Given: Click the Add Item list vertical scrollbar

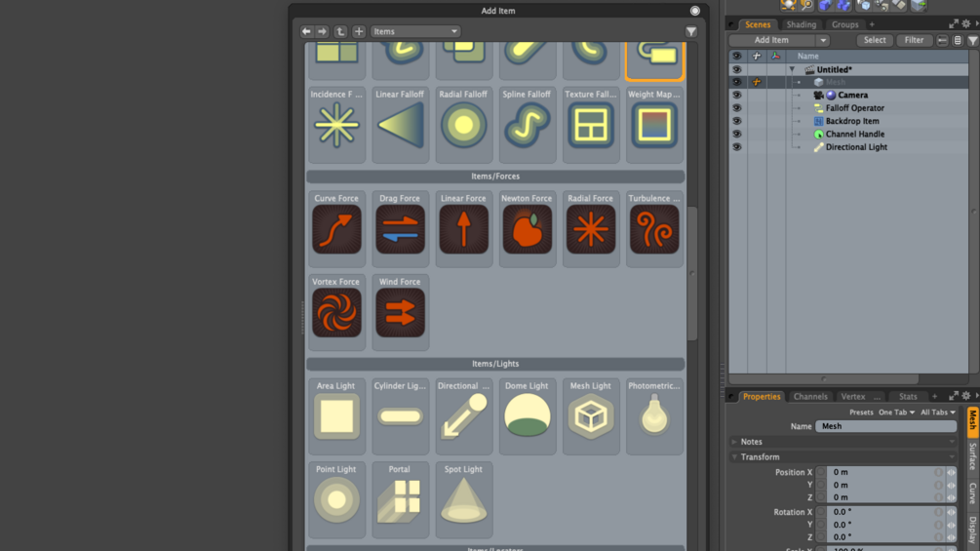Looking at the screenshot, I should 692,273.
